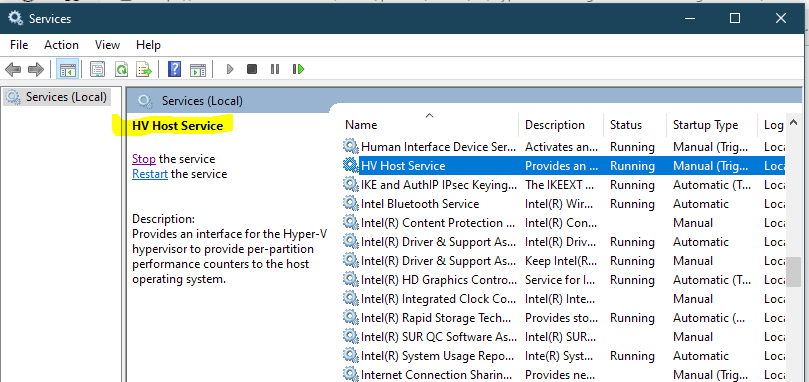
Task: Select Intel(R) Content Protection service name
Action: [x=438, y=223]
